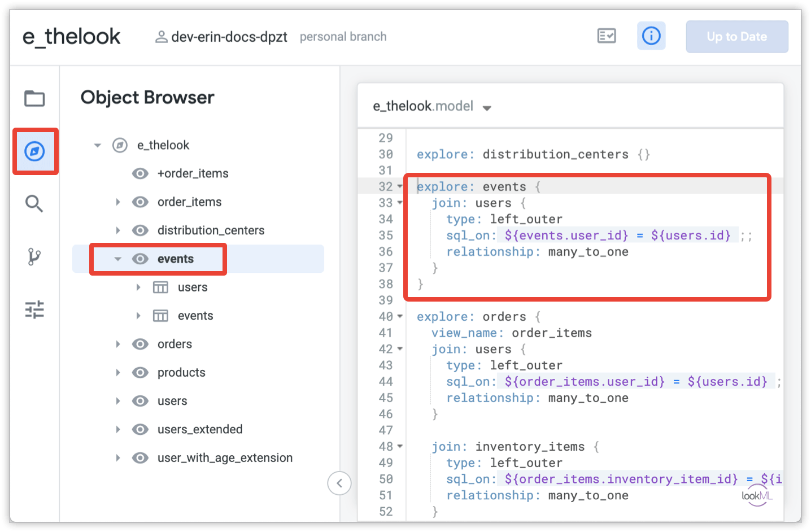
Task: Open the file browser panel
Action: (34, 98)
